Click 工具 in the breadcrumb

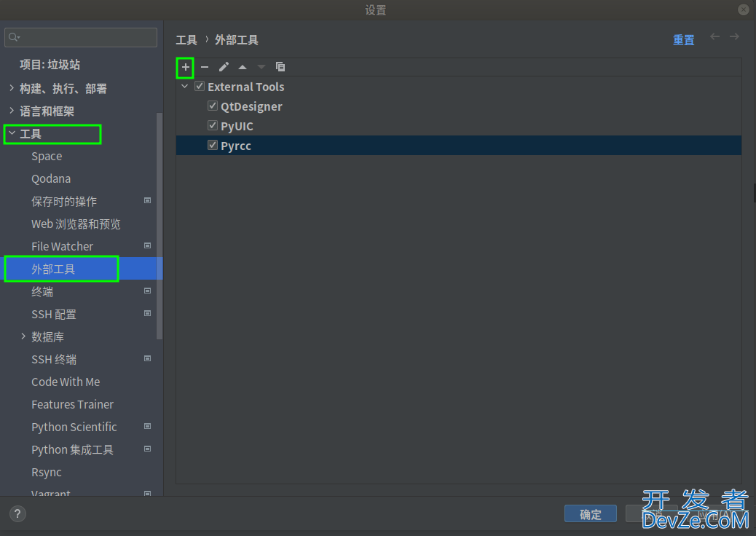tap(186, 40)
